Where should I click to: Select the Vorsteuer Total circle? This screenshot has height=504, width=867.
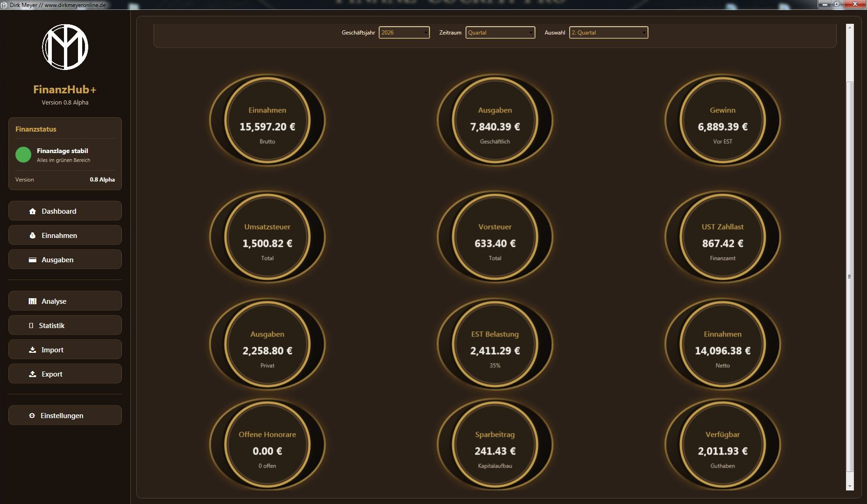pyautogui.click(x=495, y=237)
